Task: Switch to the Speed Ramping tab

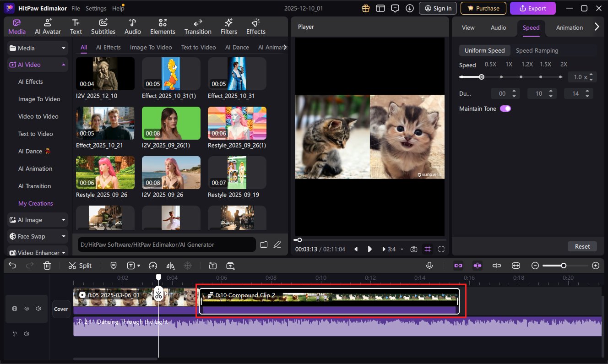Action: coord(537,50)
